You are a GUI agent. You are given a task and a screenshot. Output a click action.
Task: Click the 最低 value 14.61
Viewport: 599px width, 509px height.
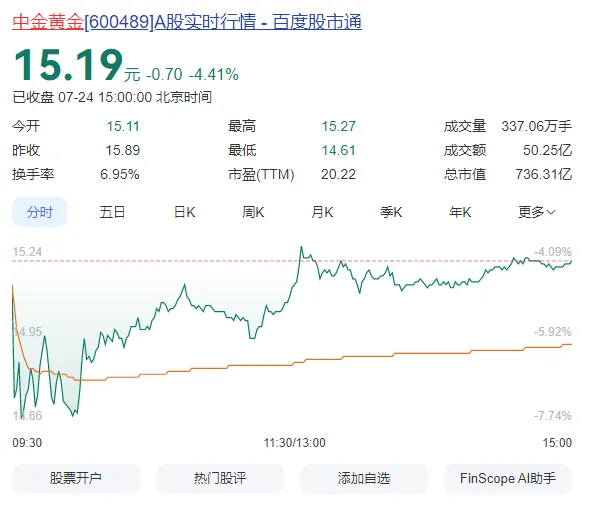tap(338, 151)
